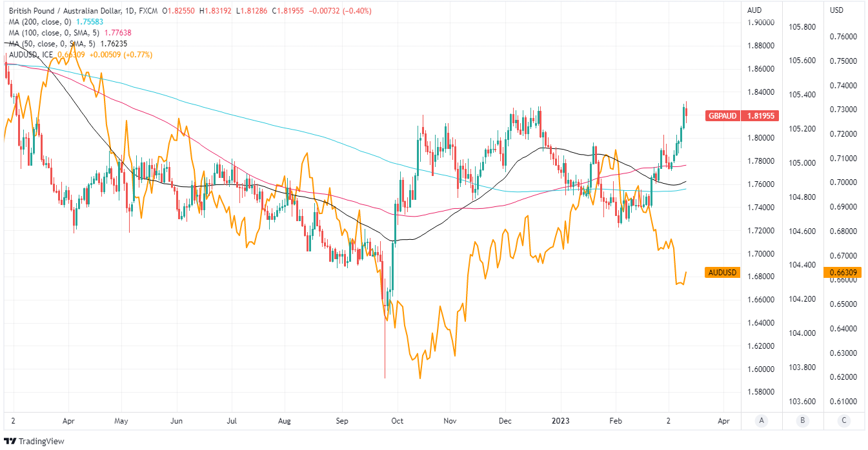
Task: Click the Oct label on time axis
Action: point(398,421)
